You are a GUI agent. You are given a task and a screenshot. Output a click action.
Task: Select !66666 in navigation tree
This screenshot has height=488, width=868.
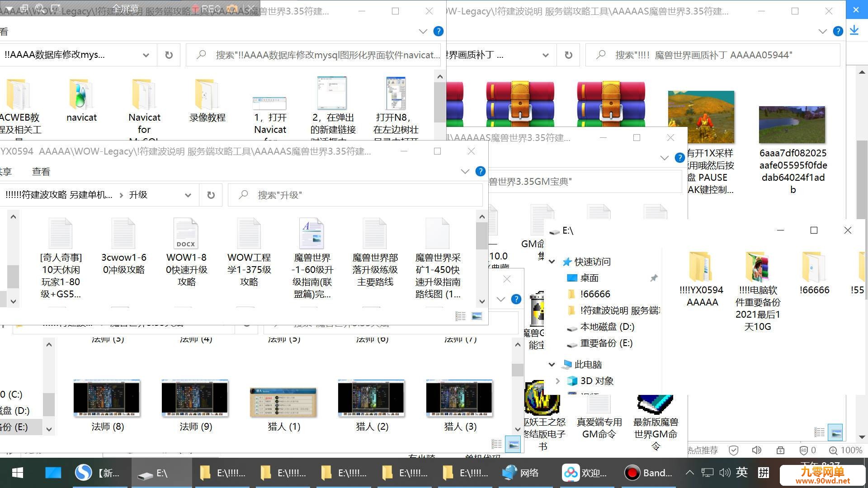click(595, 294)
